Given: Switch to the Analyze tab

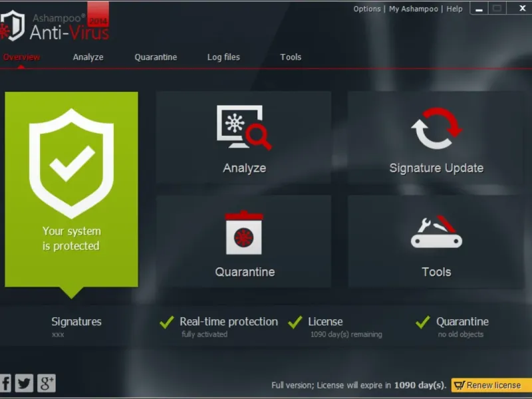Looking at the screenshot, I should 88,57.
